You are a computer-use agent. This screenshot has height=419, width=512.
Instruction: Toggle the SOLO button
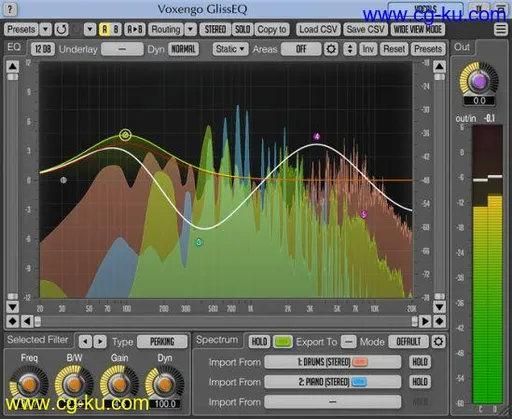[242, 30]
